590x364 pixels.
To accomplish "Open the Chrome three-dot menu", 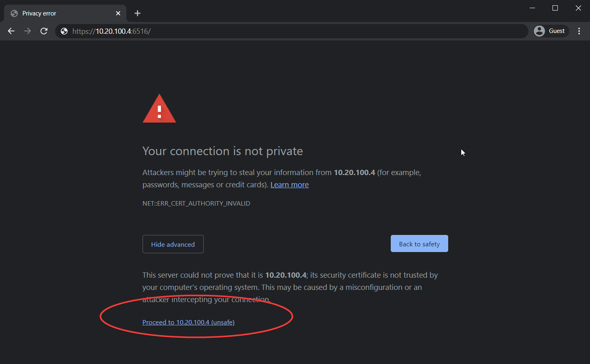I will [579, 31].
